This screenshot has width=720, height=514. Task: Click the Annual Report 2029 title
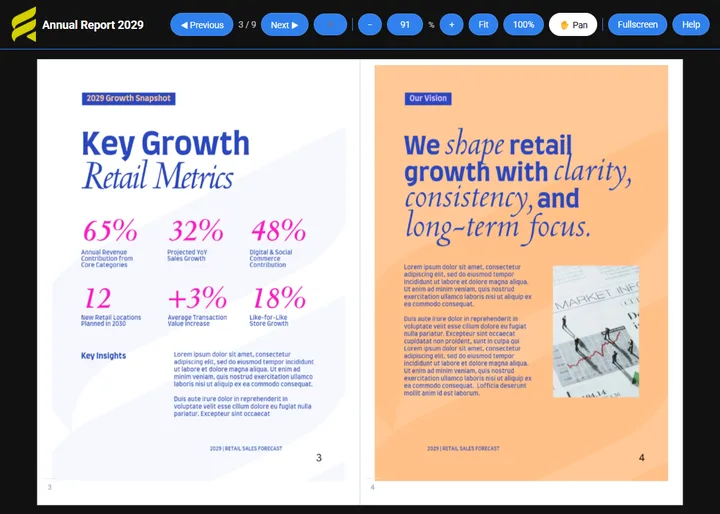pos(93,25)
